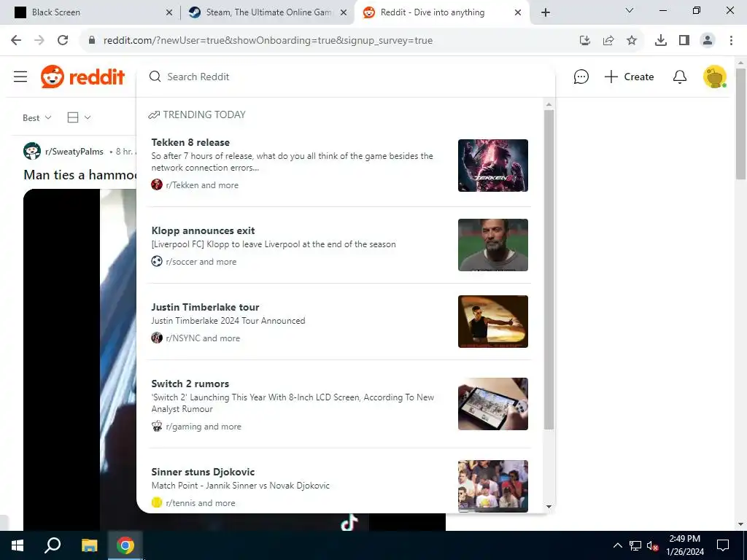The image size is (747, 560).
Task: Click r/Tekken community icon
Action: (x=157, y=184)
